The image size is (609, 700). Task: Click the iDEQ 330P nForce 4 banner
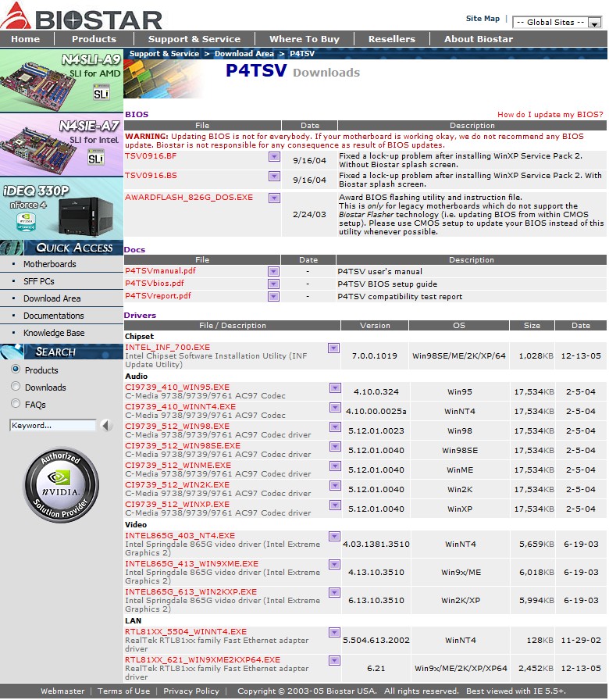pos(62,208)
